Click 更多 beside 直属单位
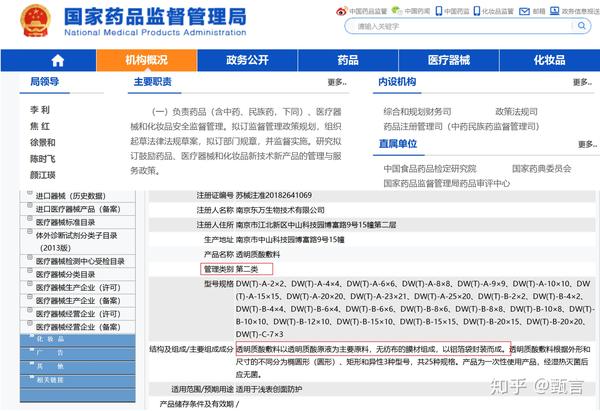Screen dimensions: 600x411 587,145
